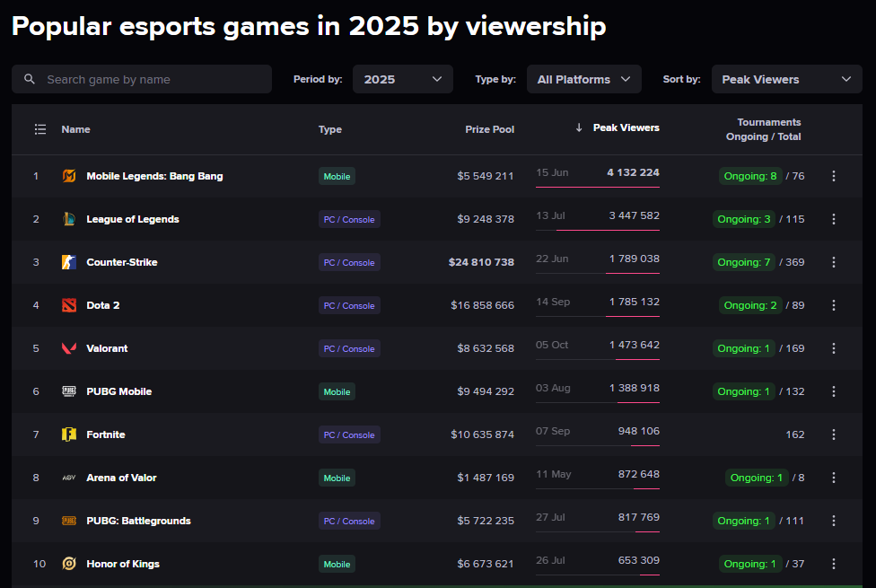
Task: Click the Mobile type tag for PUBG Mobile
Action: [337, 391]
